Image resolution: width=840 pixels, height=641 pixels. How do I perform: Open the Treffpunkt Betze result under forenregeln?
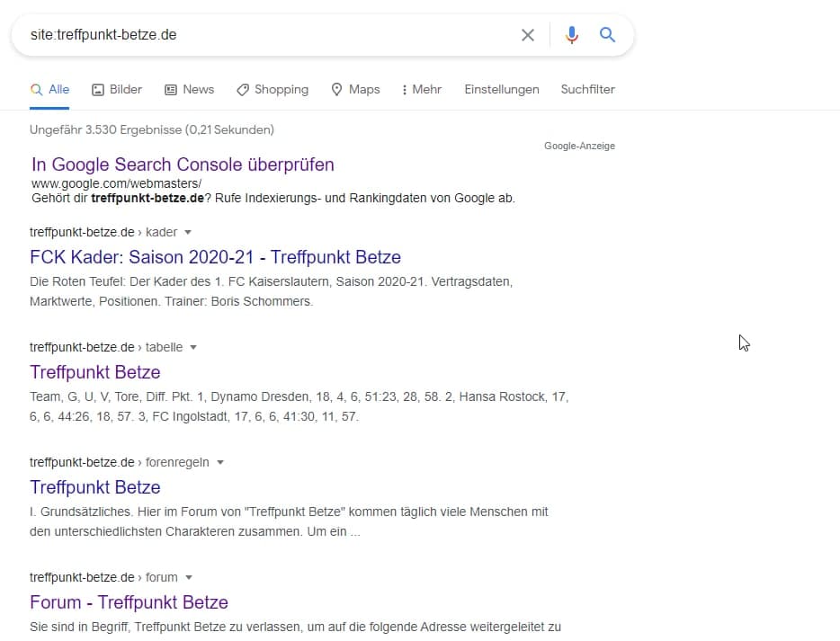(x=94, y=487)
